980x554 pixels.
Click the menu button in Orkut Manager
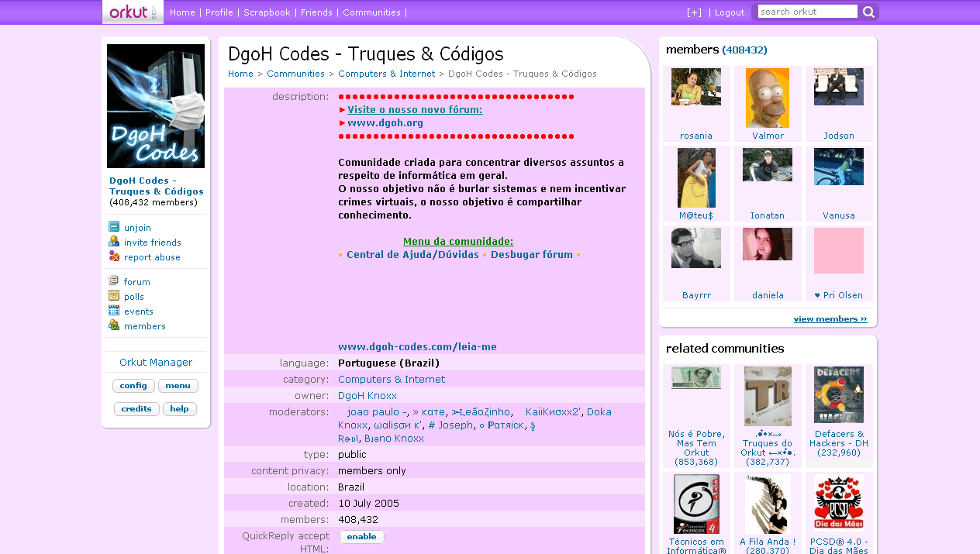pyautogui.click(x=178, y=386)
